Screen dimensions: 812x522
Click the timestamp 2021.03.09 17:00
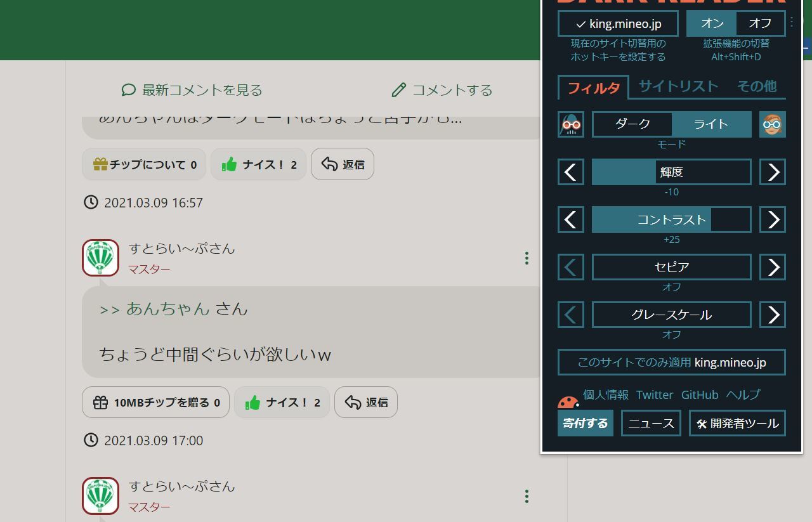(x=154, y=440)
